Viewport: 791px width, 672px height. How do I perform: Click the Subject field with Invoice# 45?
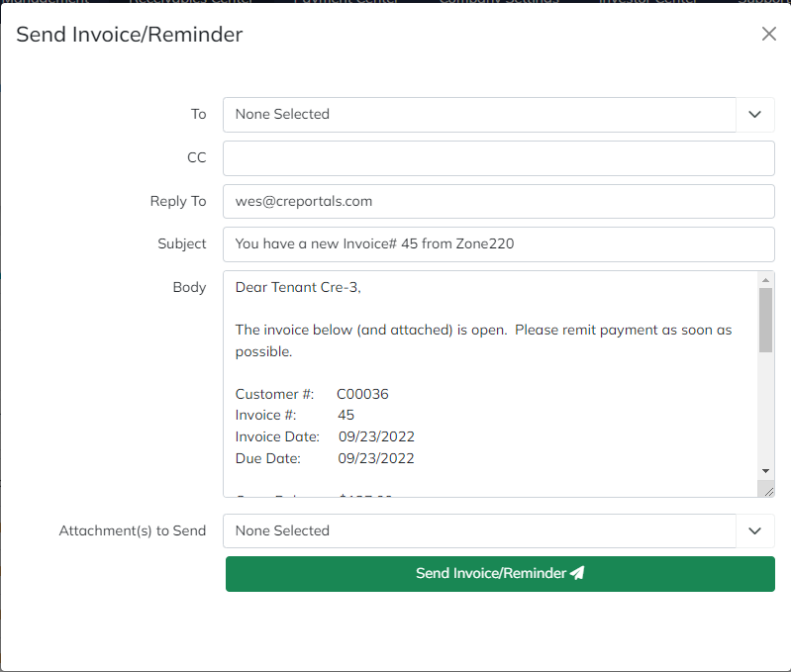(498, 243)
